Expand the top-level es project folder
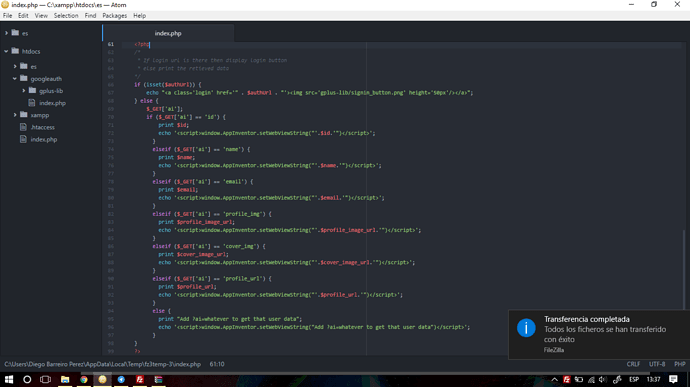This screenshot has width=690, height=387. pos(6,33)
